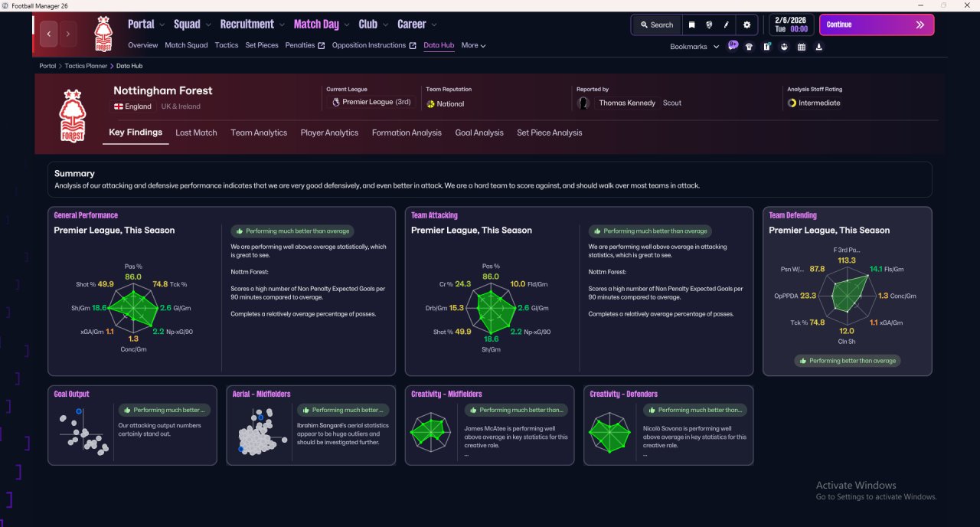Click General Performance radar chart
980x527 pixels.
click(x=135, y=307)
